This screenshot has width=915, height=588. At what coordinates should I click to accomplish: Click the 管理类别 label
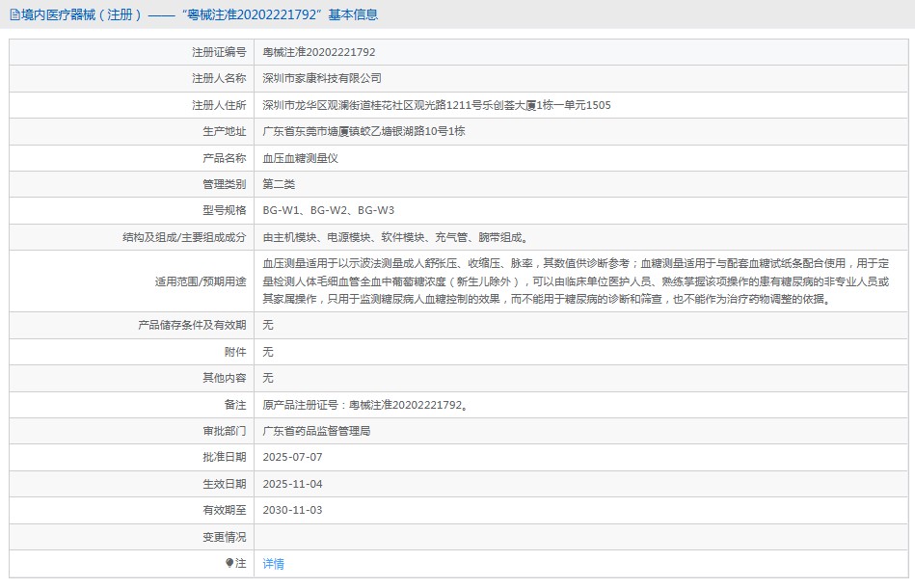coord(224,184)
